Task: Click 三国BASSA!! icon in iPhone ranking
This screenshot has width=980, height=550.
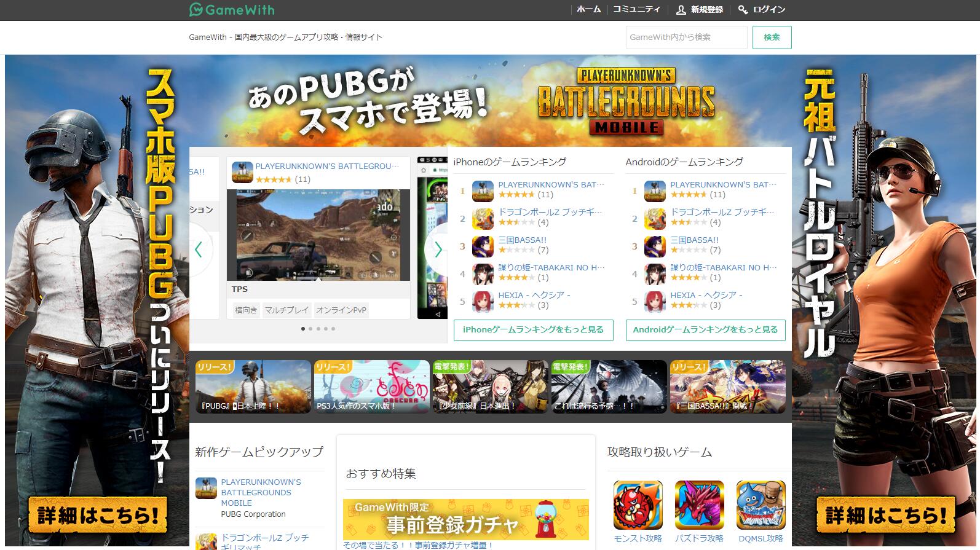Action: pos(483,246)
